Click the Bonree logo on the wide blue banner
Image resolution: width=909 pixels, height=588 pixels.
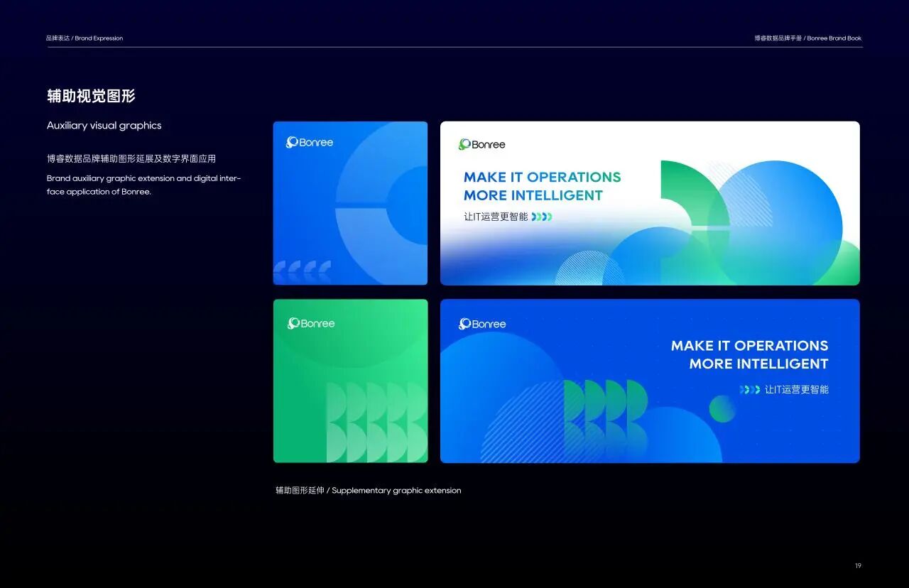click(x=483, y=325)
